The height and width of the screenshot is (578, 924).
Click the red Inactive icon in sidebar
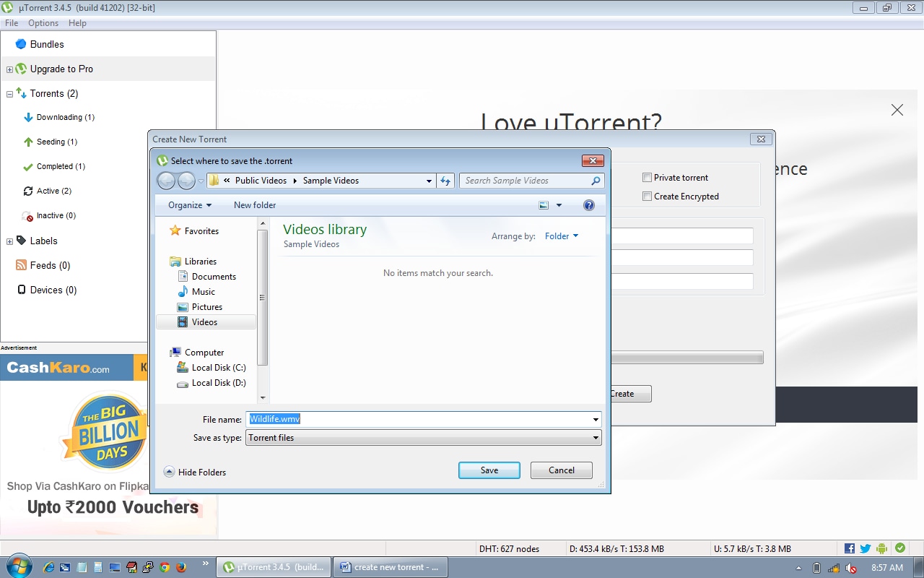coord(28,216)
